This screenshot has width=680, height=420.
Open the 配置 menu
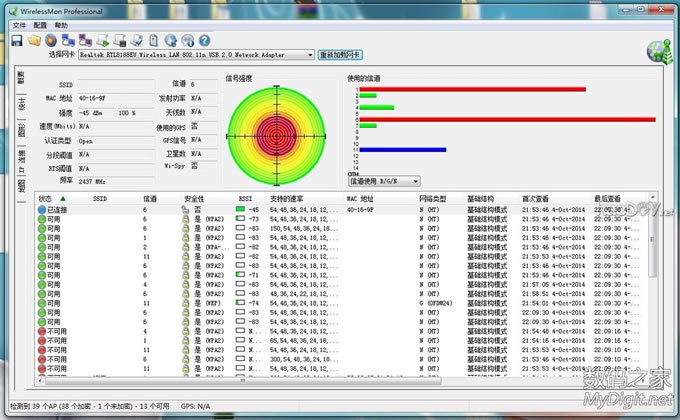point(41,23)
